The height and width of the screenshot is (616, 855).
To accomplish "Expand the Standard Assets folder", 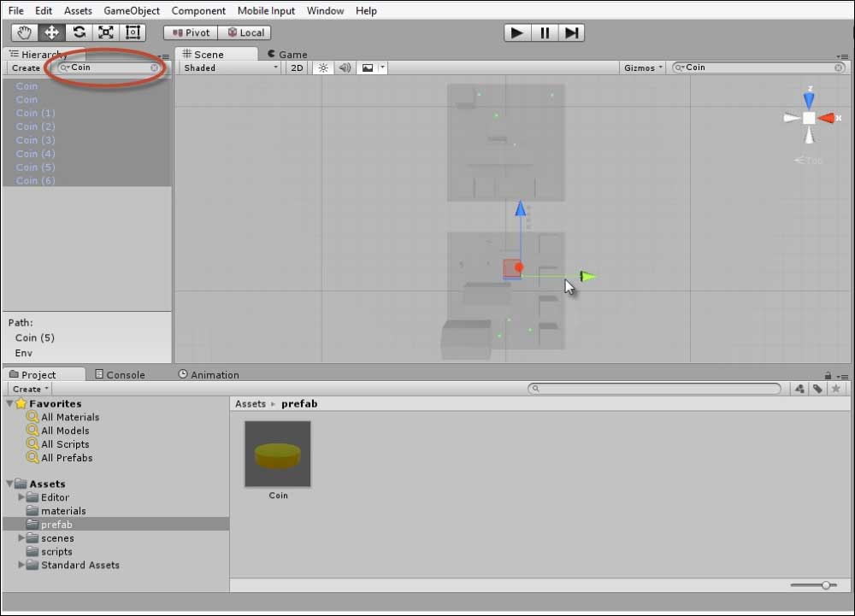I will point(21,565).
